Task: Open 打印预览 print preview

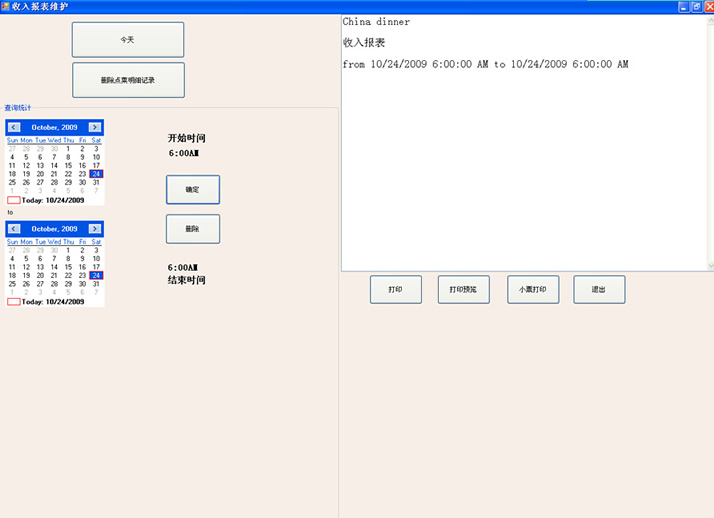Action: [463, 289]
